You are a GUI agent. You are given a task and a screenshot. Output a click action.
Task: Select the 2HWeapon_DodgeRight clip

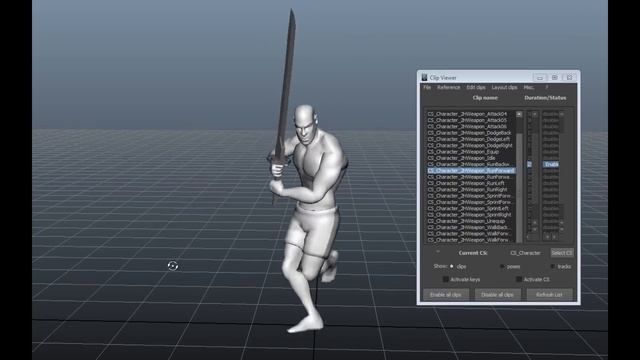click(471, 145)
